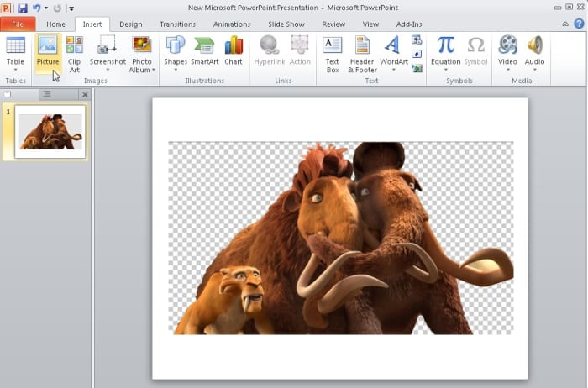Switch to the Animations tab
588x388 pixels.
(232, 24)
